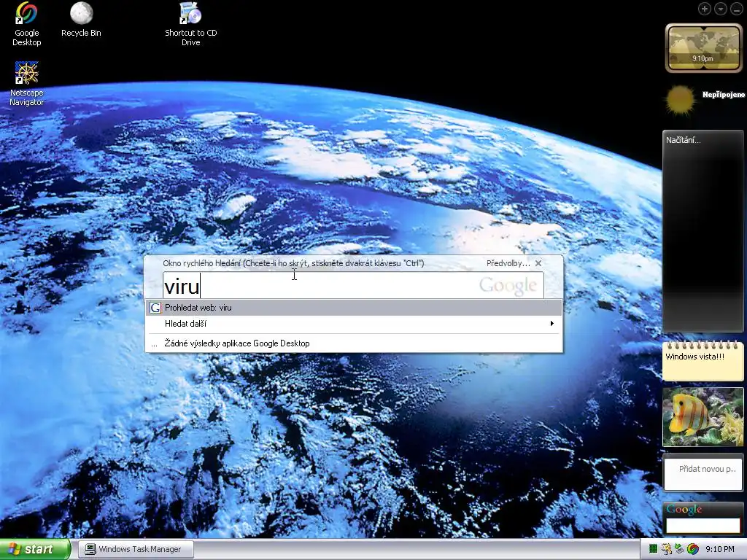Open the Windows vista!!! sticky note
The image size is (747, 560).
point(703,362)
